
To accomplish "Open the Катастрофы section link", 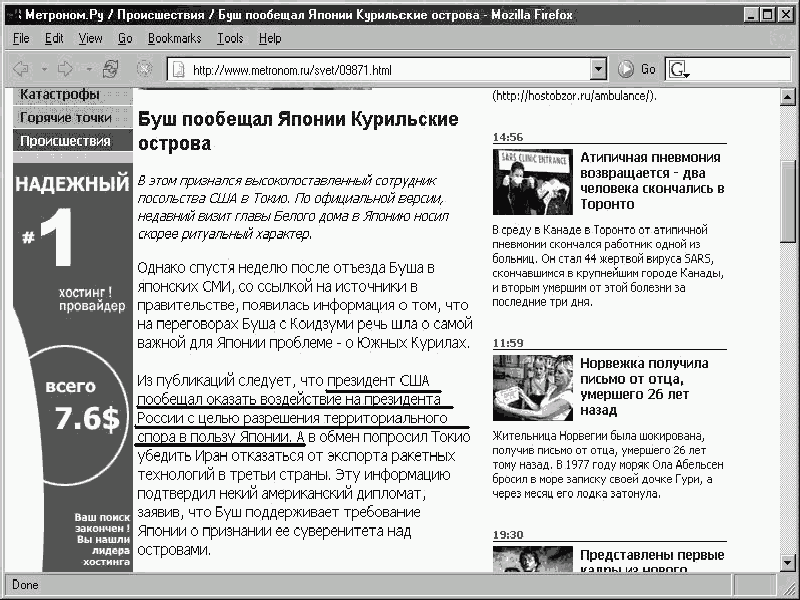I will [x=60, y=96].
